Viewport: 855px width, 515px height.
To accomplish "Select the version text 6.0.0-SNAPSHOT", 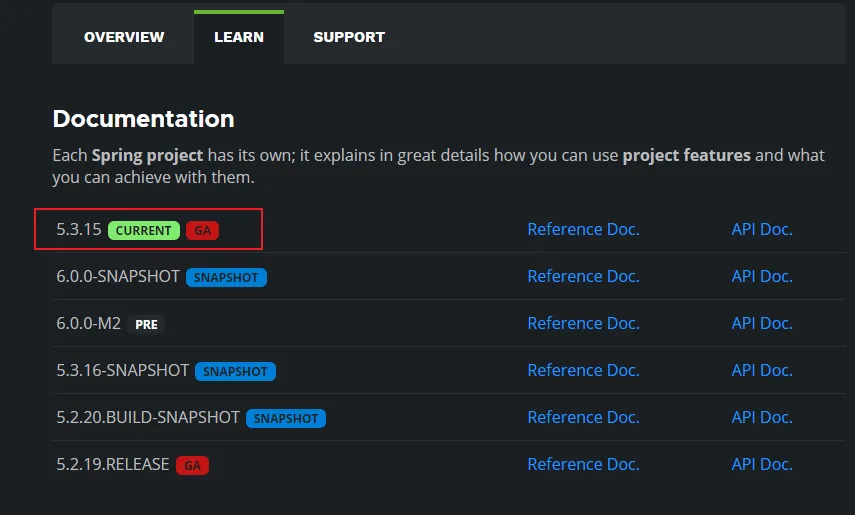I will [118, 276].
